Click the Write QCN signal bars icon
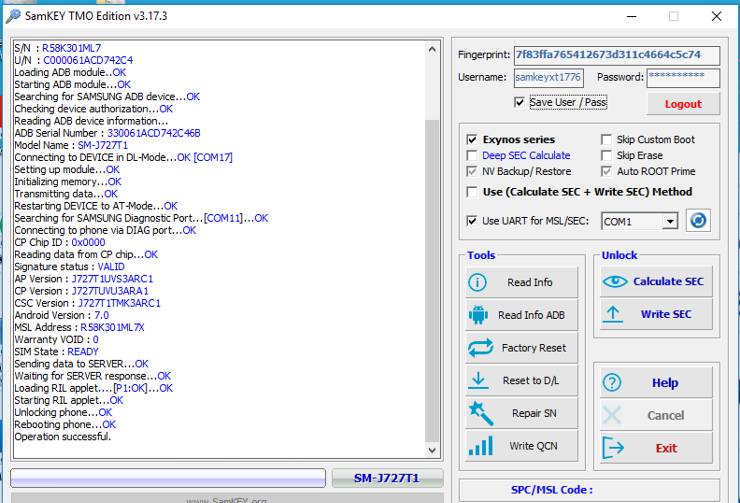 481,445
